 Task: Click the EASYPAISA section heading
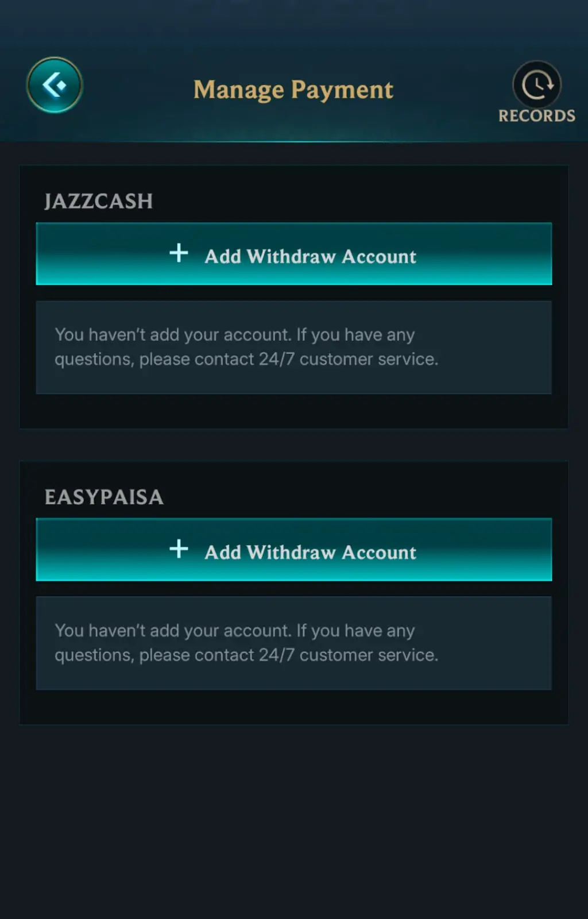[104, 497]
